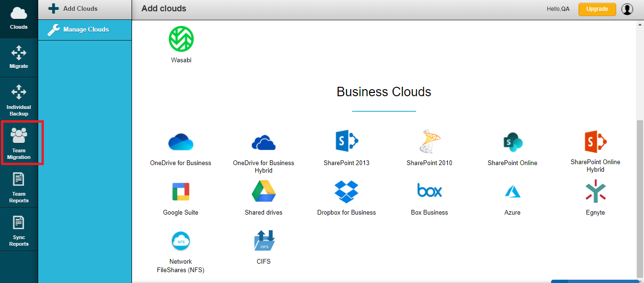This screenshot has height=283, width=644.
Task: Open the Clouds section in sidebar
Action: (x=19, y=19)
